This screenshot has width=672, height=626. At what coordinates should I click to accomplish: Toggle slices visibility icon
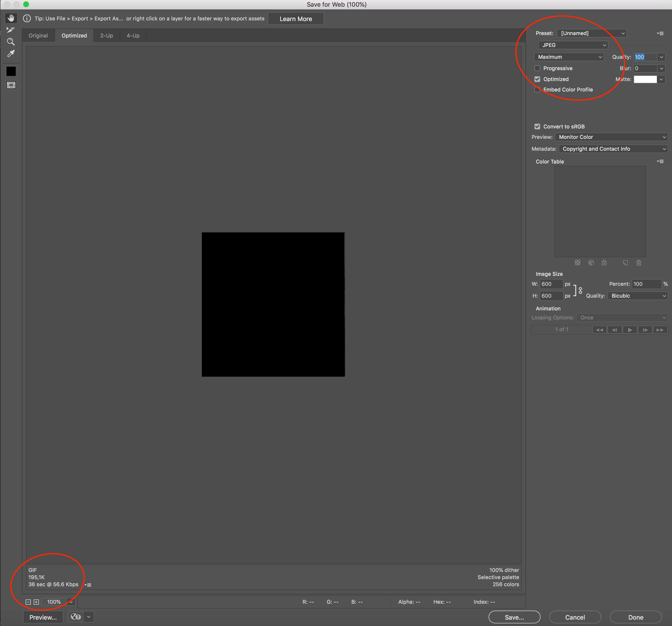click(11, 85)
